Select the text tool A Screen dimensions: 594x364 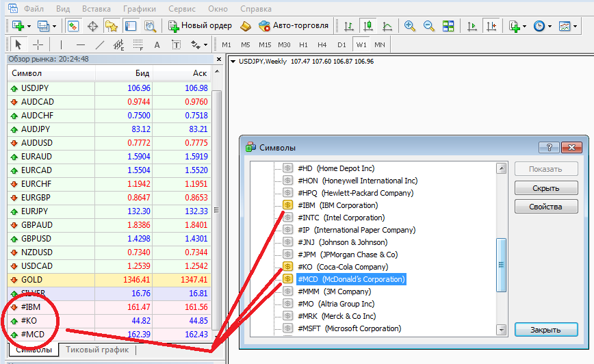click(x=157, y=44)
